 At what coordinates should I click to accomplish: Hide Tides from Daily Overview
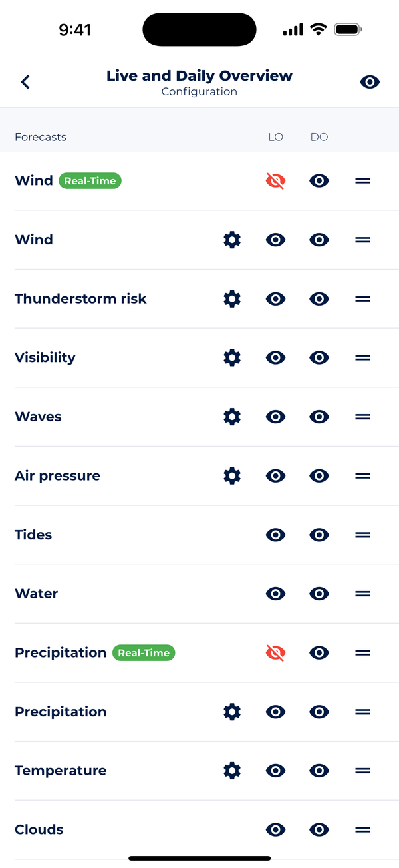[319, 535]
